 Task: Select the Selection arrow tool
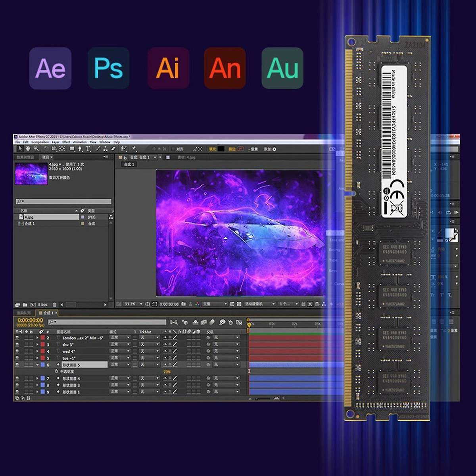click(x=19, y=149)
